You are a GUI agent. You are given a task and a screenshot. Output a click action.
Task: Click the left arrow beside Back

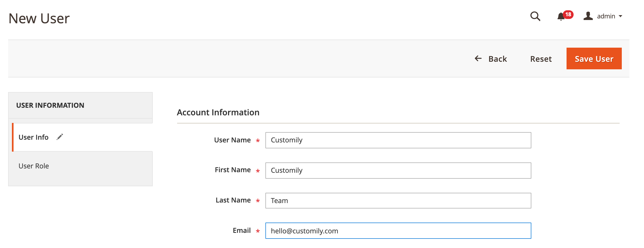tap(478, 58)
